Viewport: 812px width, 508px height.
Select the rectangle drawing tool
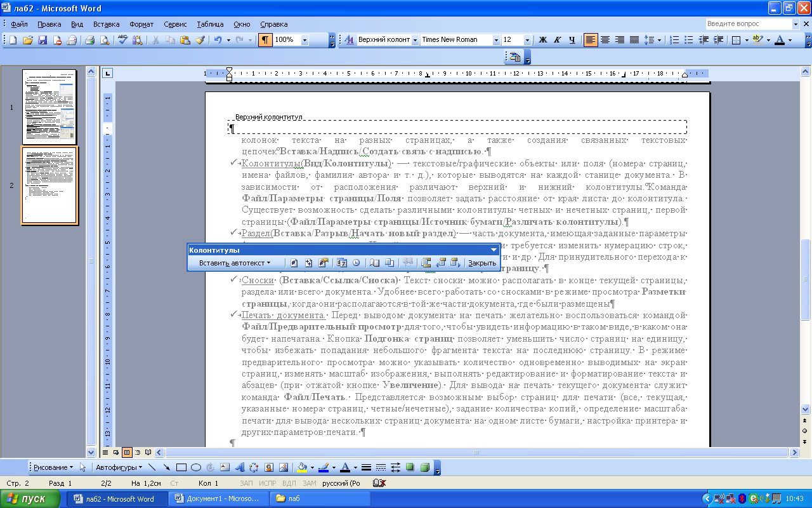point(181,467)
